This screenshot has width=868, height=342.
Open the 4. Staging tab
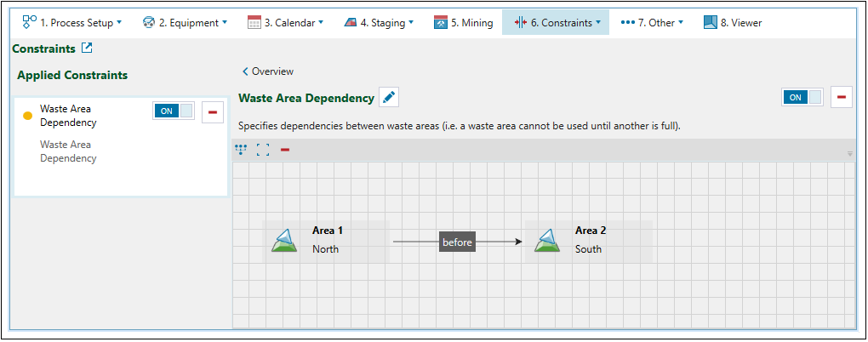point(379,23)
